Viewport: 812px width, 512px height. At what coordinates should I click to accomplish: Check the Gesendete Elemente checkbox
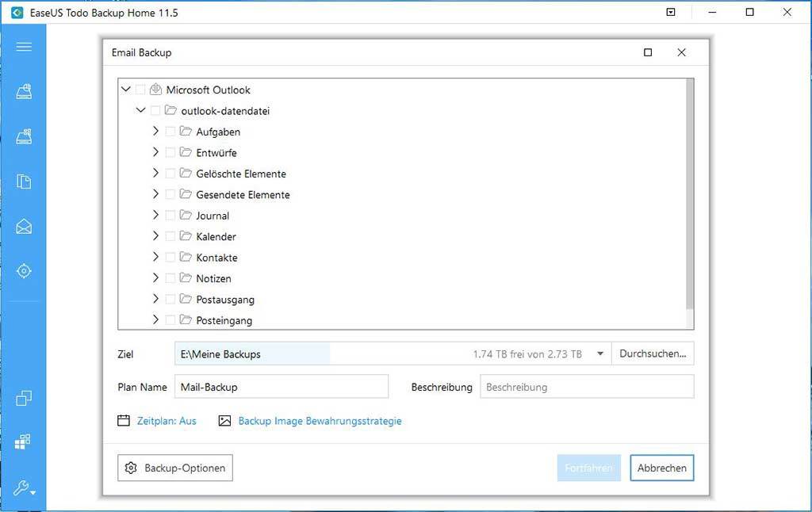pyautogui.click(x=170, y=195)
